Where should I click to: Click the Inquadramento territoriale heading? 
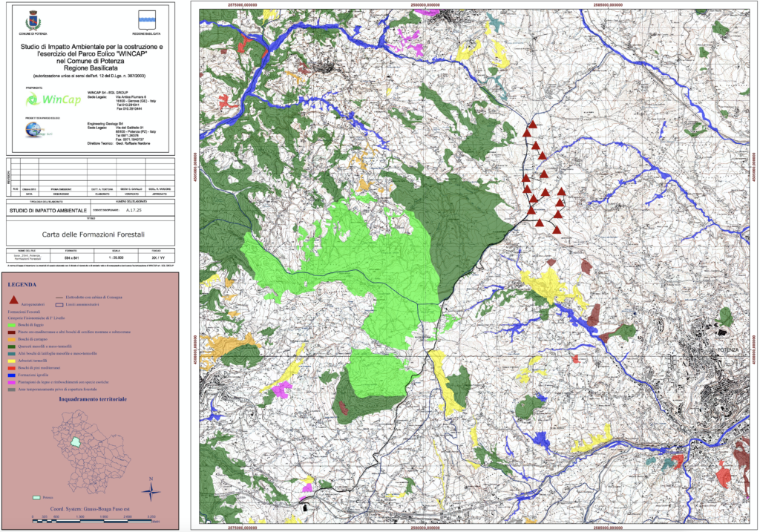click(x=93, y=399)
